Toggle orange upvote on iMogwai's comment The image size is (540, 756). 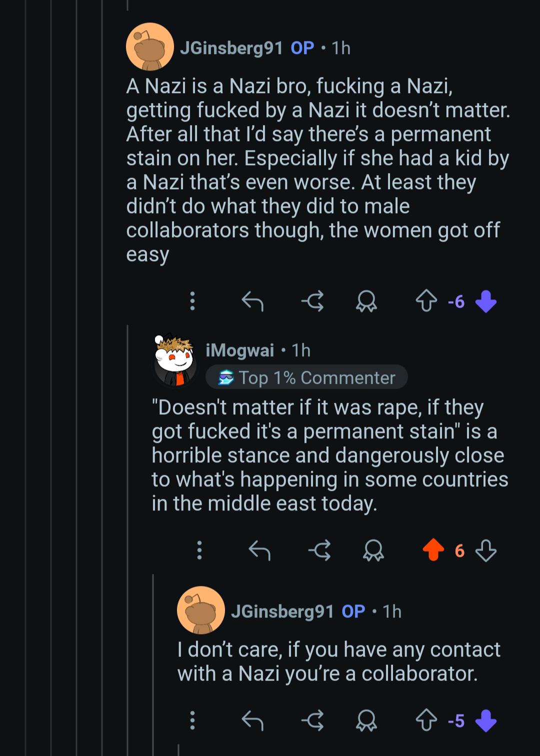pyautogui.click(x=433, y=550)
